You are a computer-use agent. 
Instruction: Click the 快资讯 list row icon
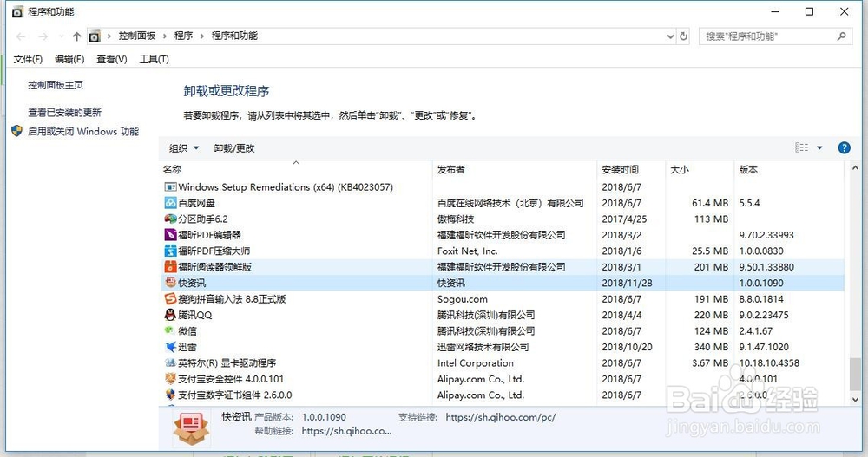tap(170, 283)
